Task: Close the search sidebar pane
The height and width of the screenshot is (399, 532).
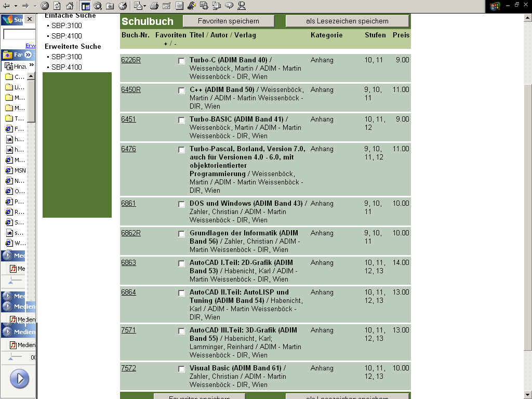Action: [x=30, y=19]
